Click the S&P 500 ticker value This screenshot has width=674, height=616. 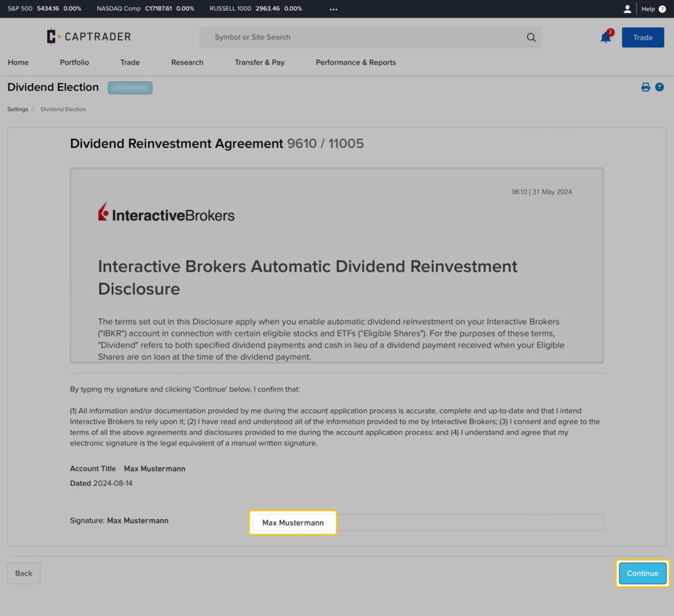(x=47, y=9)
